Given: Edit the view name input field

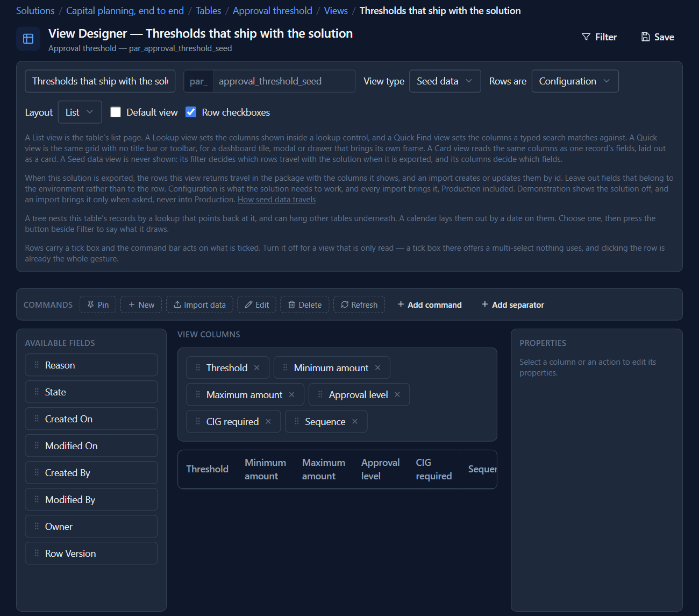Looking at the screenshot, I should click(100, 81).
